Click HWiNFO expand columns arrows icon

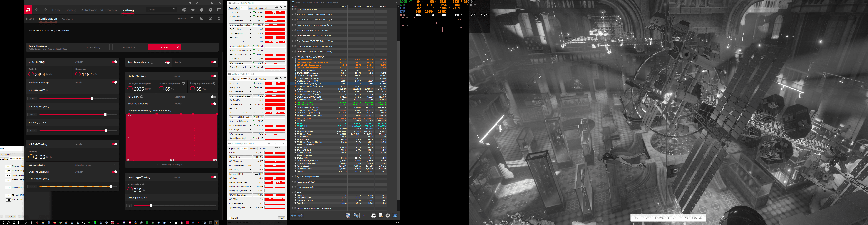coord(293,216)
